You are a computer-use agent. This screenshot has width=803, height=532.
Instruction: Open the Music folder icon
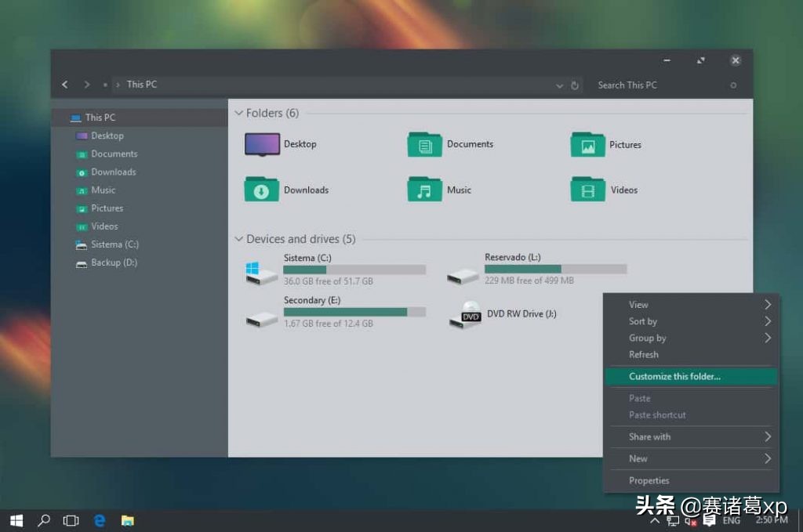pos(424,190)
